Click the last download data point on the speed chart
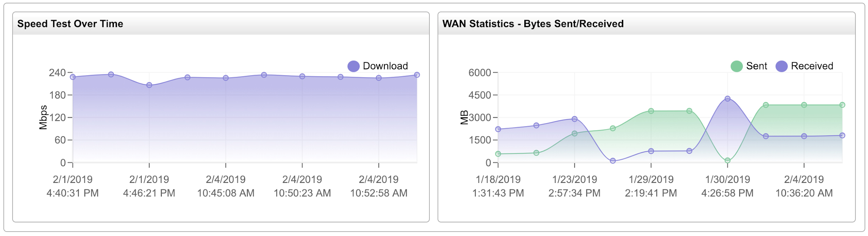The image size is (868, 236). pyautogui.click(x=417, y=75)
